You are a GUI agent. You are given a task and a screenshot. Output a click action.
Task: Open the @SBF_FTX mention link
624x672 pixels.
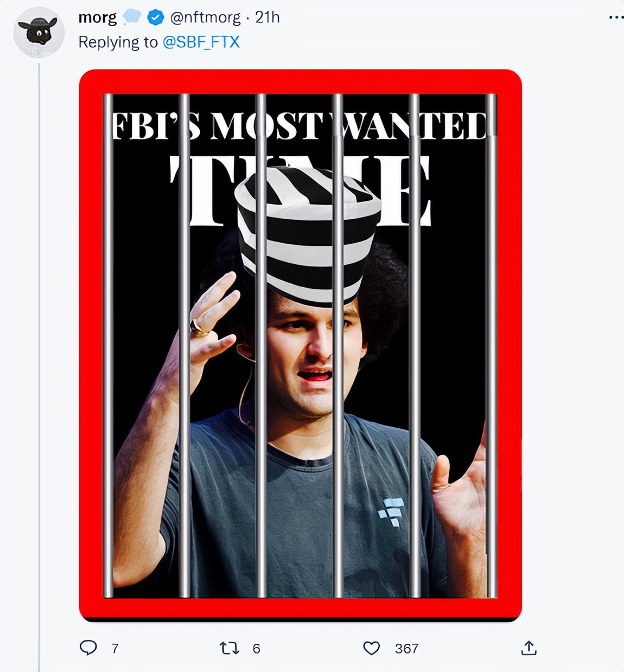tap(201, 42)
